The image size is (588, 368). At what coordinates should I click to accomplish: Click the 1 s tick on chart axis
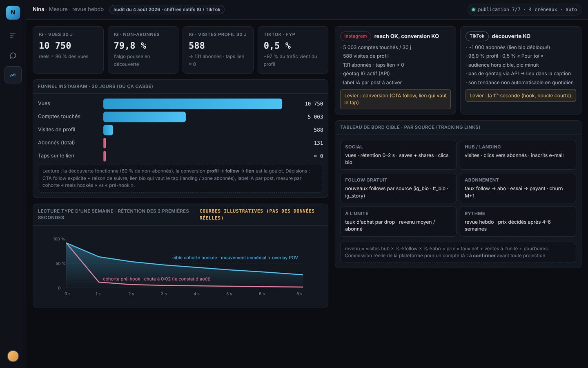point(98,294)
